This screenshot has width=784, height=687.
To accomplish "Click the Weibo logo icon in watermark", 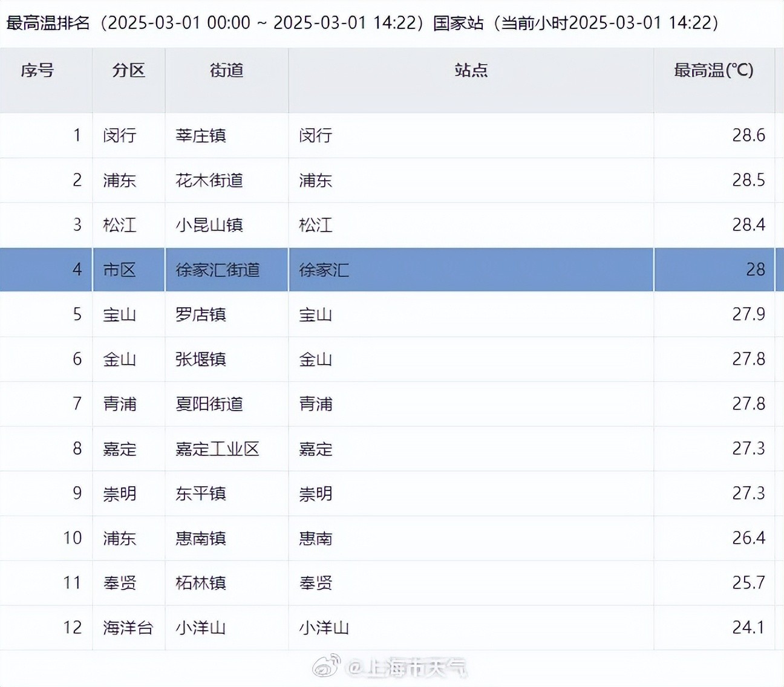I will pyautogui.click(x=325, y=666).
